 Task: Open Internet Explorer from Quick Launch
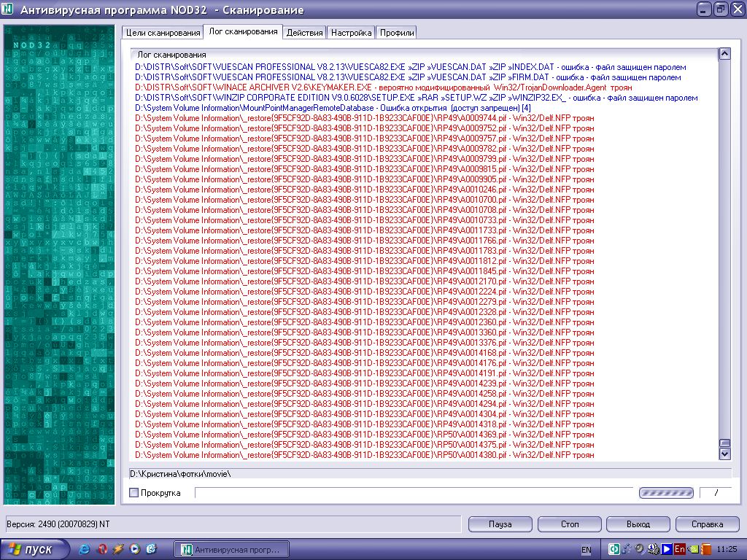click(x=84, y=549)
